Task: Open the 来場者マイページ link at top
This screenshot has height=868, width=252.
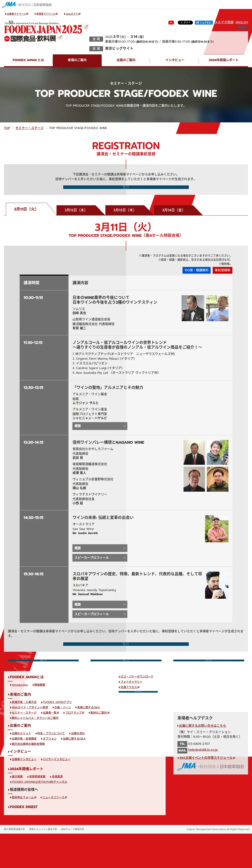Action: (46, 14)
